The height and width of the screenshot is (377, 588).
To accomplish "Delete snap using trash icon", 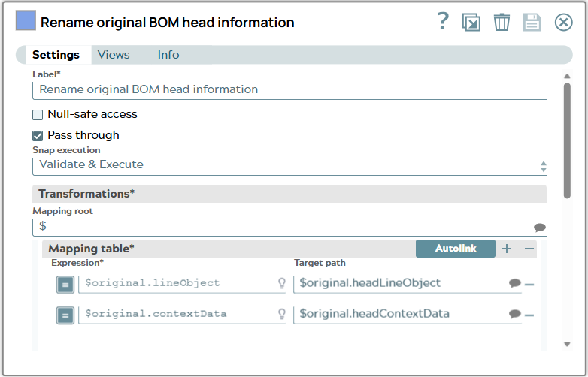I will 502,22.
